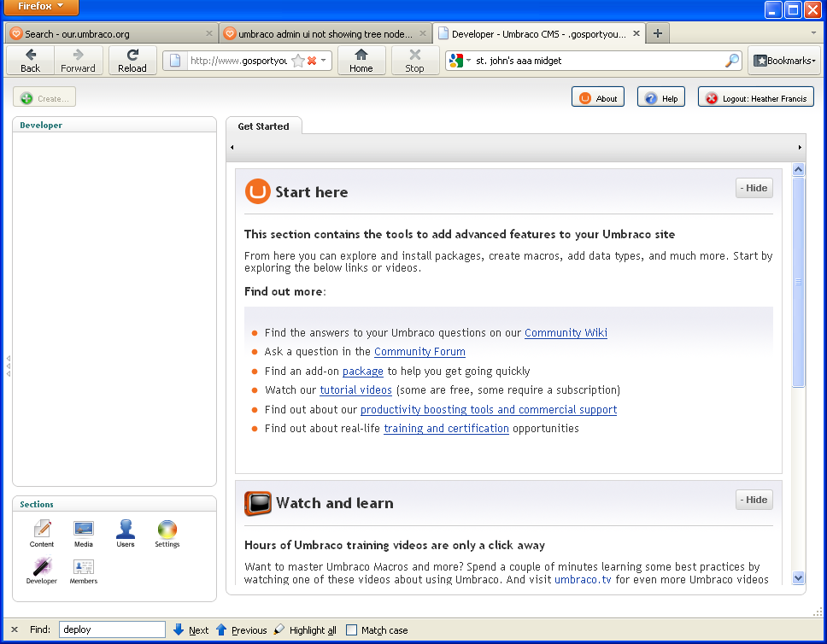Reload the current page
The height and width of the screenshot is (644, 827).
pyautogui.click(x=132, y=61)
